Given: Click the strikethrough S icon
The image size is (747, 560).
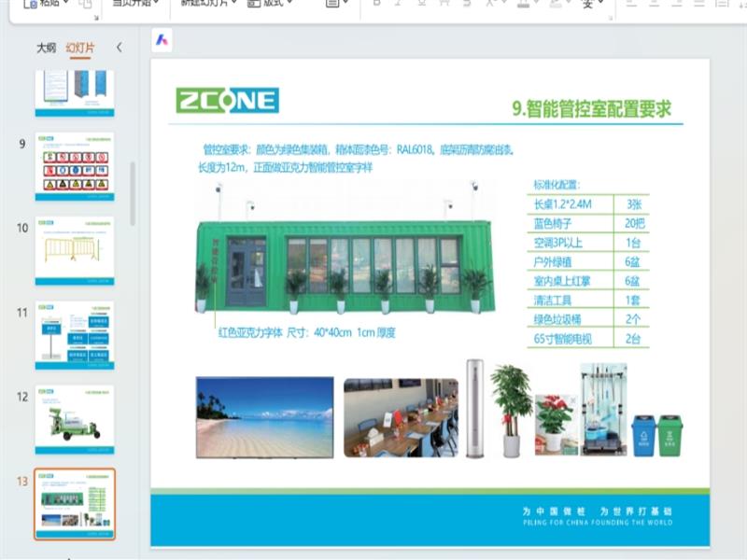Looking at the screenshot, I should click(443, 4).
